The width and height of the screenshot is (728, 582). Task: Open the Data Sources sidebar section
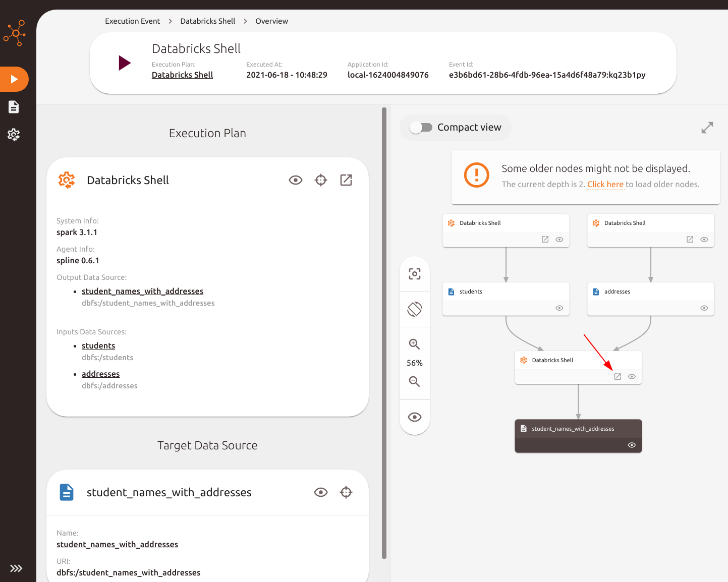14,107
